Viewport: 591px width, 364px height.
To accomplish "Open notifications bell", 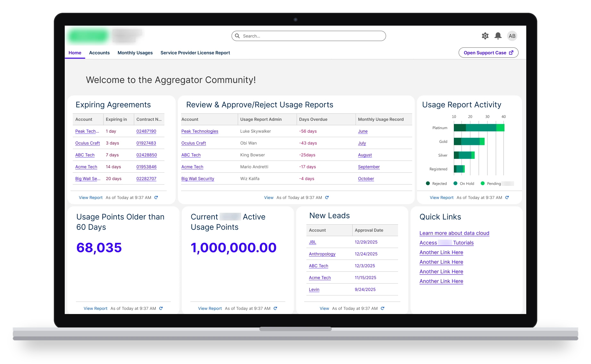I will 498,36.
